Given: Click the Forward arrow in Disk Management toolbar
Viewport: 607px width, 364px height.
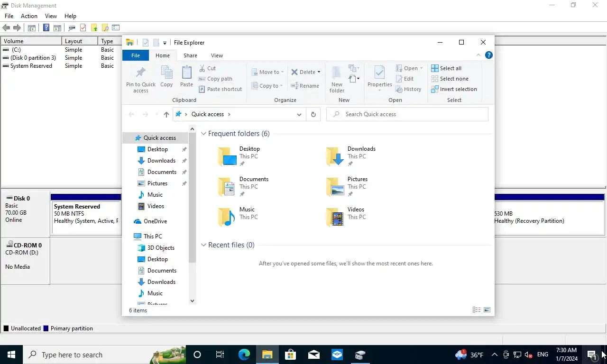Looking at the screenshot, I should (x=17, y=28).
